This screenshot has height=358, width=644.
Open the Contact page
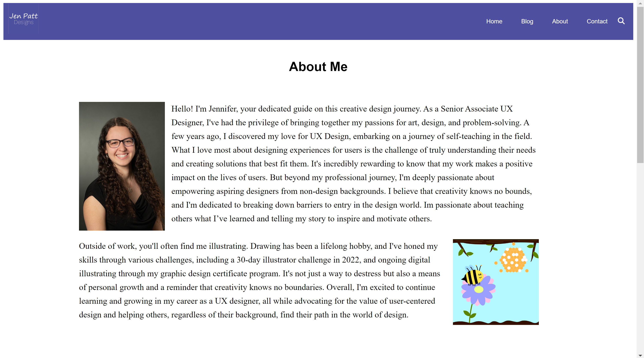click(597, 21)
